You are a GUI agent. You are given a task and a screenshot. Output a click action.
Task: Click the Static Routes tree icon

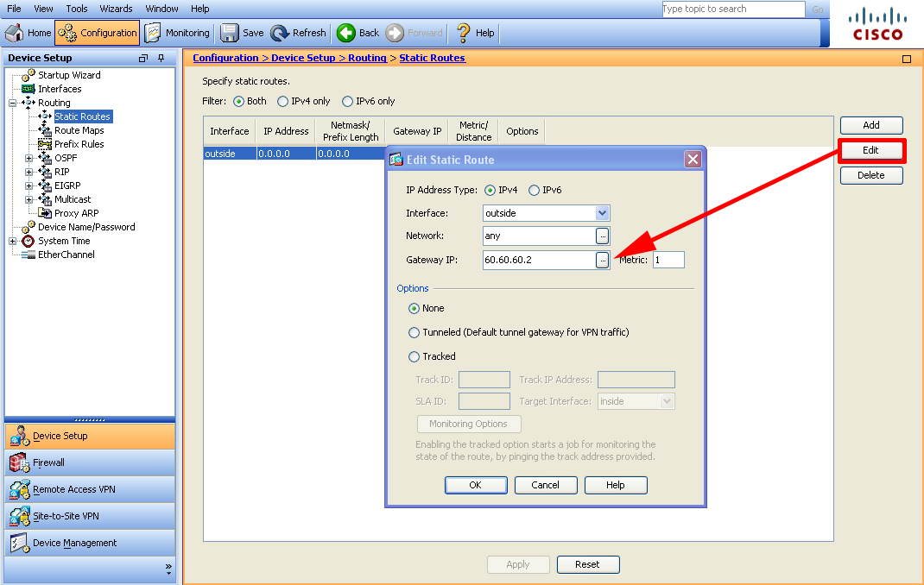[x=45, y=116]
